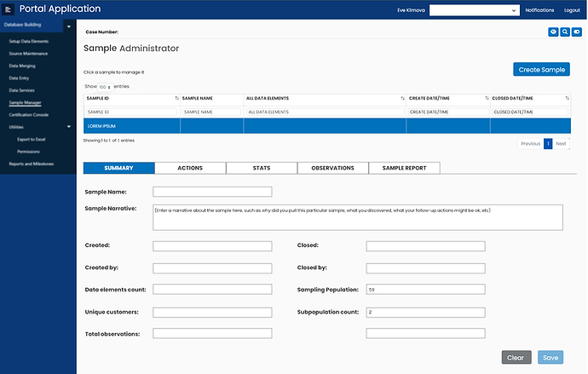Focus the All Data Elements filter field
This screenshot has width=588, height=374.
(x=326, y=112)
